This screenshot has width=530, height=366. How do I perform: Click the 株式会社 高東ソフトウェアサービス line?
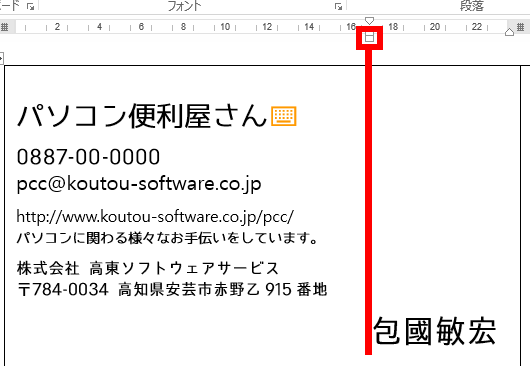tap(148, 268)
